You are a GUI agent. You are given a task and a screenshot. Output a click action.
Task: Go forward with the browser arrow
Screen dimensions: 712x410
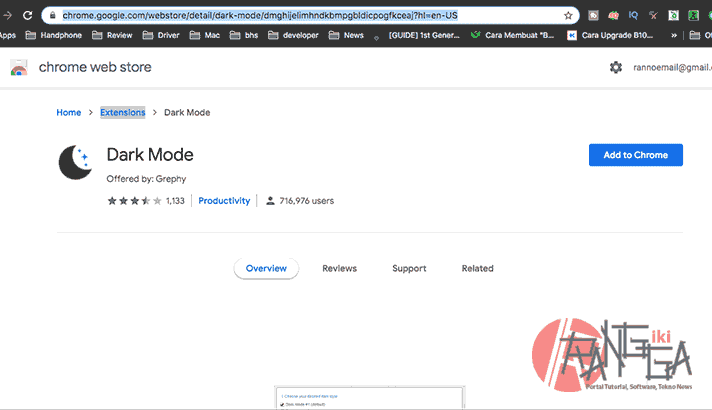click(7, 15)
